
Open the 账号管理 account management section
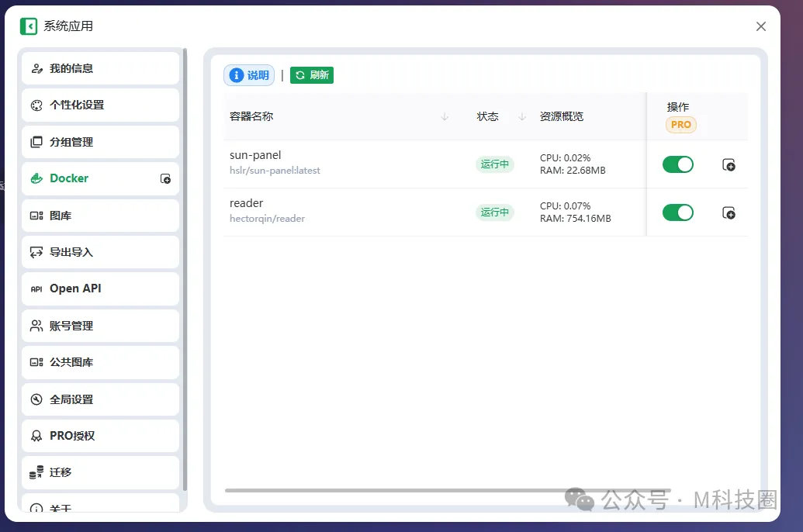(35, 325)
